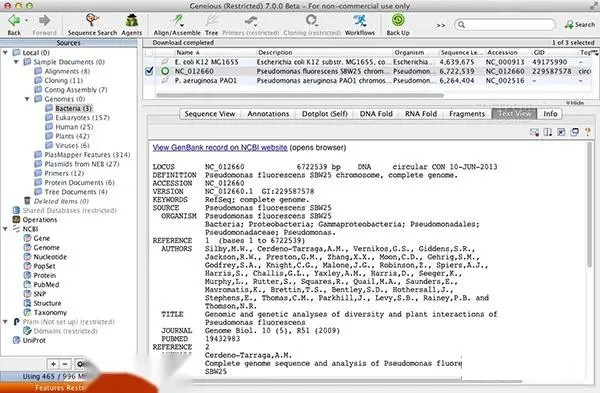Open the Dotplot (Self) tab
This screenshot has width=600, height=393.
pyautogui.click(x=324, y=114)
